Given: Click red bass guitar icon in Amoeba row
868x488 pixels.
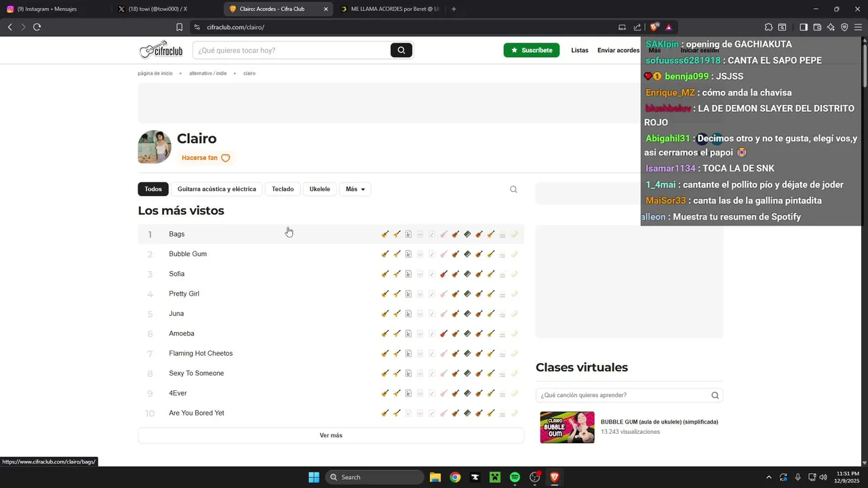Looking at the screenshot, I should 443,333.
